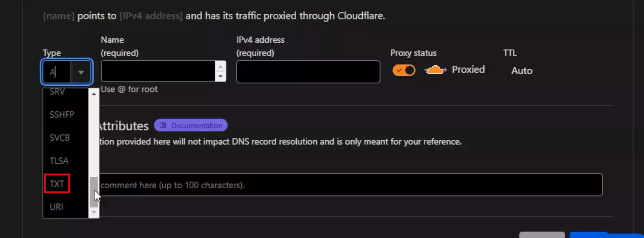Click the IPv4 address field
Image resolution: width=644 pixels, height=238 pixels.
point(308,71)
